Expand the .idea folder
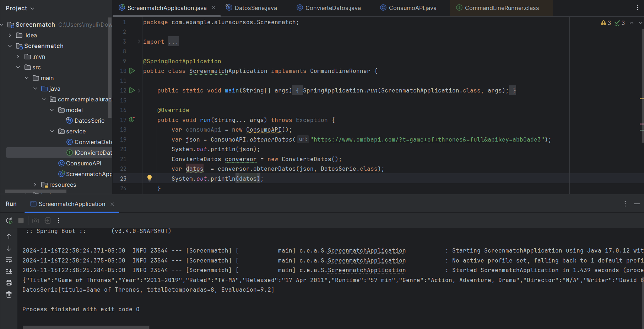The width and height of the screenshot is (644, 329). pyautogui.click(x=10, y=35)
